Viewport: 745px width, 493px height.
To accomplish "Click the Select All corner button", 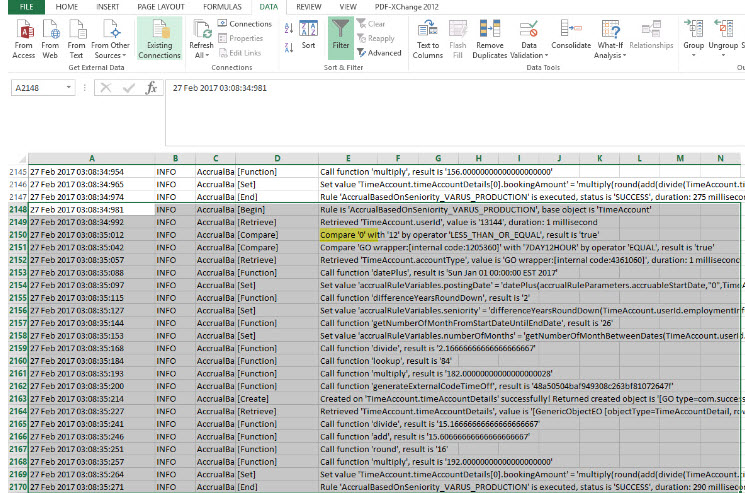I will click(x=19, y=158).
